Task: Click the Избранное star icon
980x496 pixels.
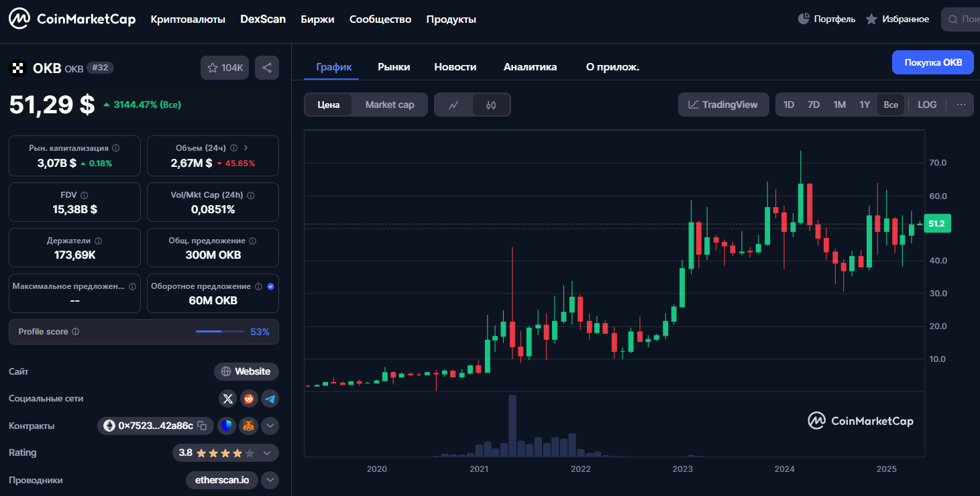Action: pyautogui.click(x=871, y=19)
